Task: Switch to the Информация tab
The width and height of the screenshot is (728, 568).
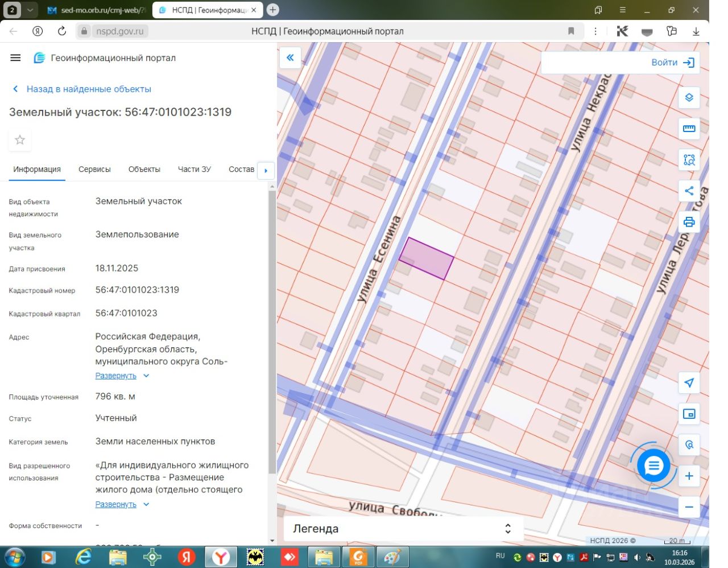Action: coord(37,170)
